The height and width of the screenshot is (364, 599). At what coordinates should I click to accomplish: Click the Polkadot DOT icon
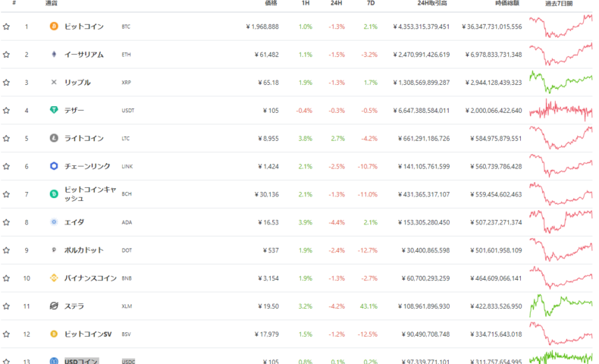tap(54, 249)
